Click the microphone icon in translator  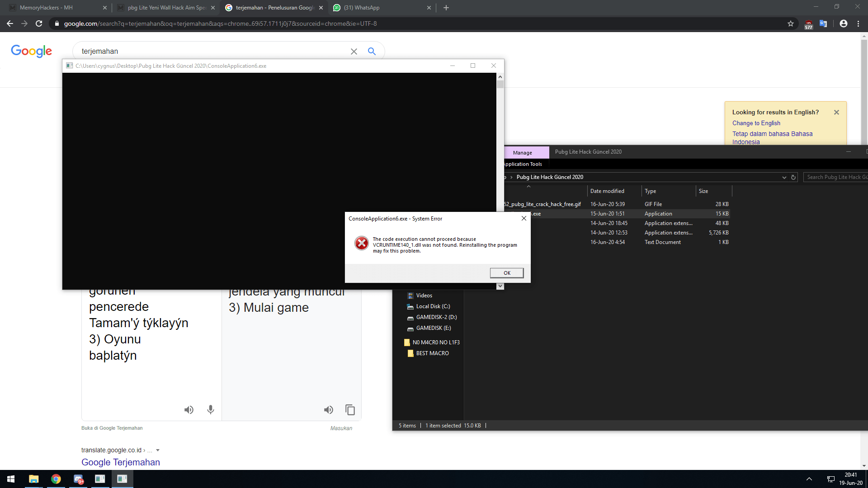[x=211, y=410]
